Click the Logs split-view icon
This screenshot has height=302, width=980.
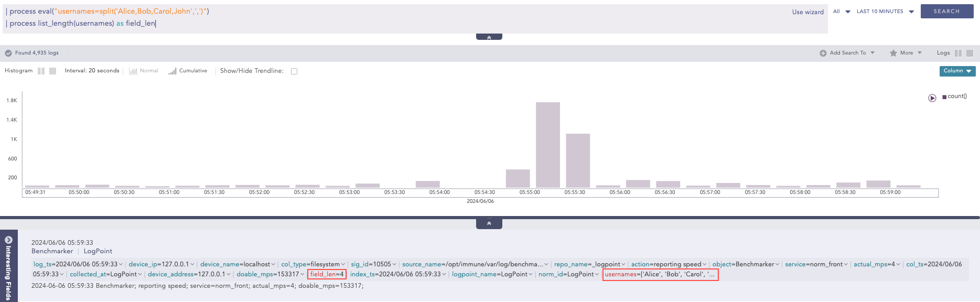point(959,53)
